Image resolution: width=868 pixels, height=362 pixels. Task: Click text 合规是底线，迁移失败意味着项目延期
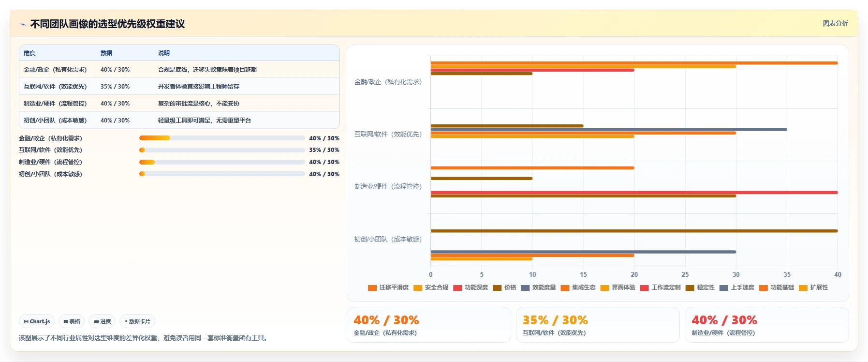[207, 70]
